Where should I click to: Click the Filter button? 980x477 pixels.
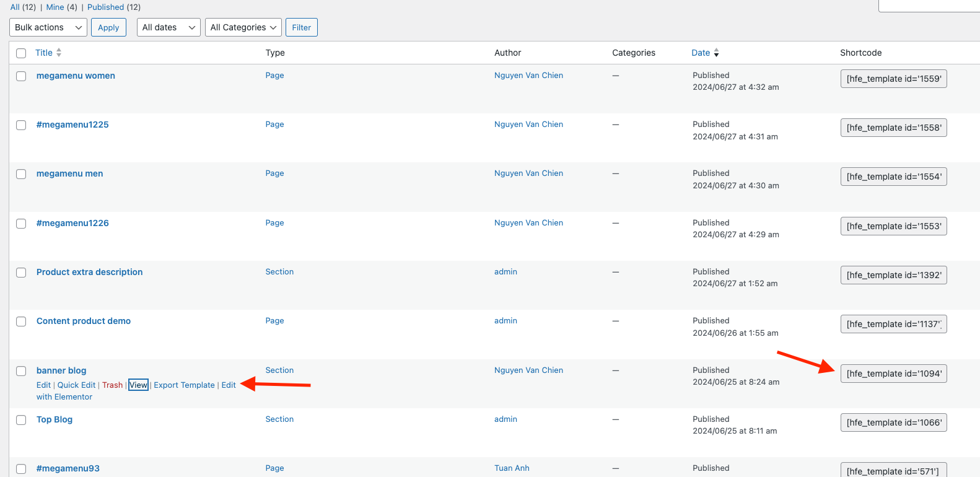tap(301, 27)
